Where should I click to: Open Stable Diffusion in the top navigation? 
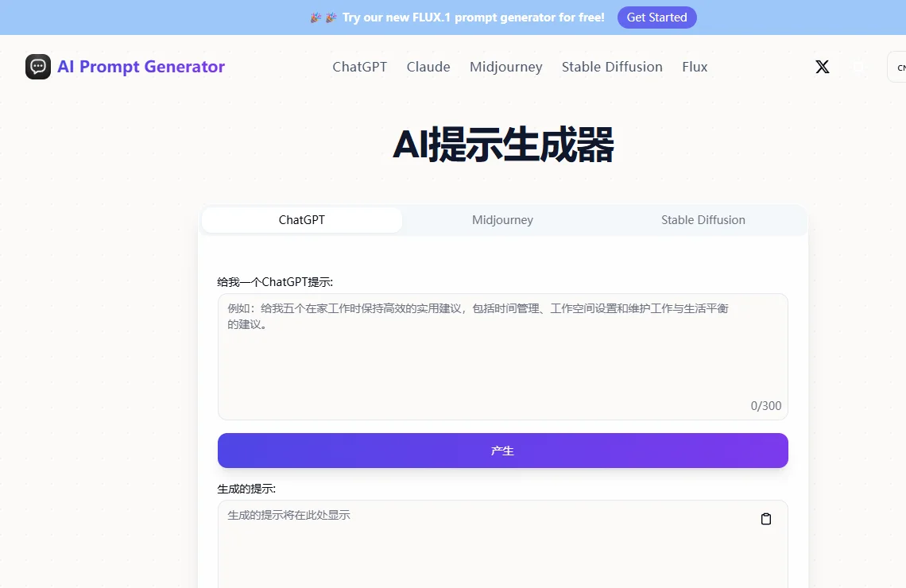click(612, 67)
